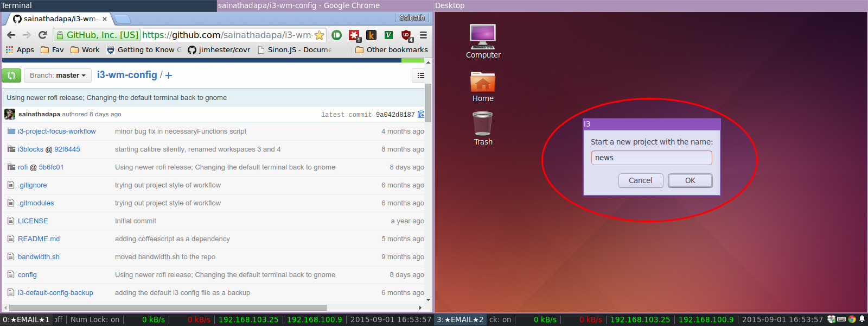868x326 pixels.
Task: Copy commit SHA with clipboard icon
Action: 421,114
